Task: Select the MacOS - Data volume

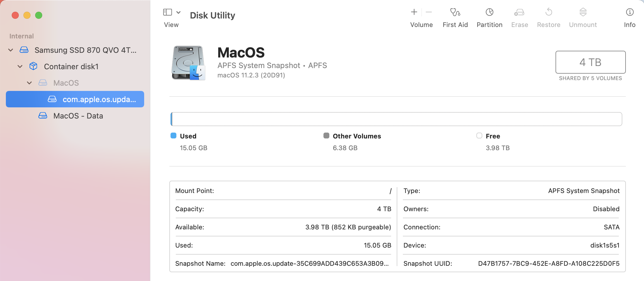Action: [x=75, y=116]
